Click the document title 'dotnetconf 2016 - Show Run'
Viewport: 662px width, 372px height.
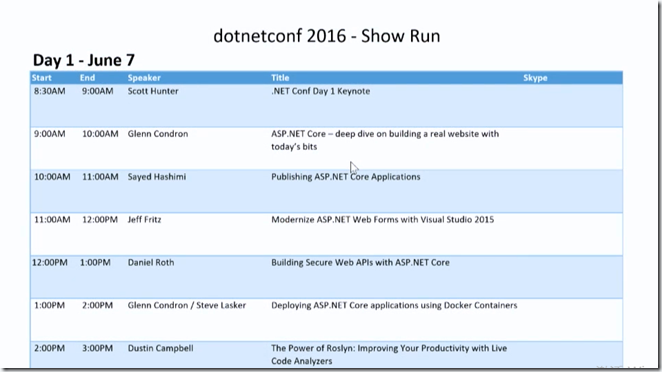coord(327,36)
